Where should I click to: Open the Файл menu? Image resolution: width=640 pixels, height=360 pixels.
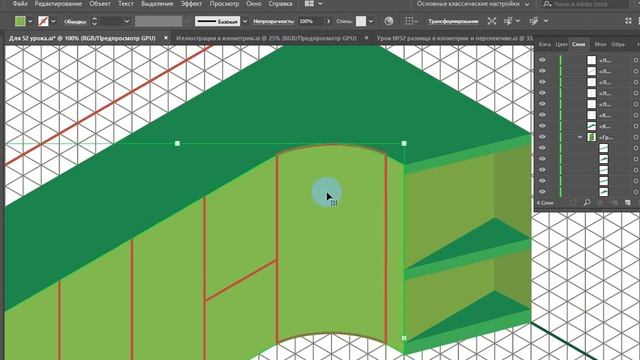pyautogui.click(x=20, y=4)
